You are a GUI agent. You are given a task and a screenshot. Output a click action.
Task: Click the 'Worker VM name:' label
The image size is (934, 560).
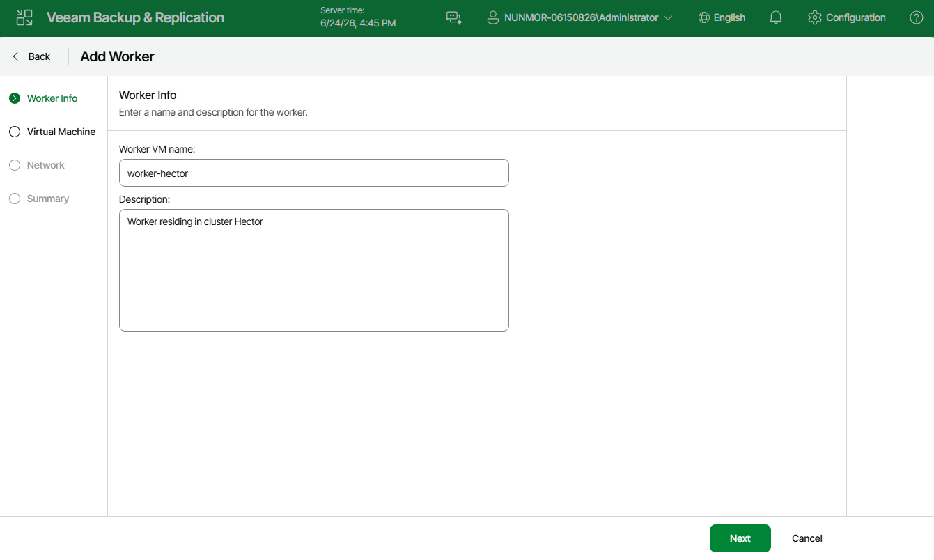[x=157, y=149]
